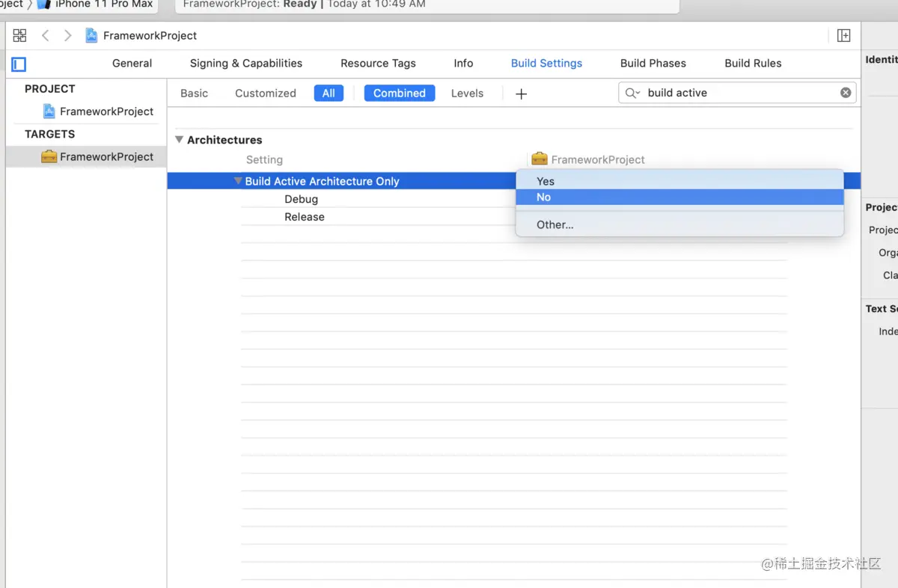Show Basic build settings

[x=194, y=94]
